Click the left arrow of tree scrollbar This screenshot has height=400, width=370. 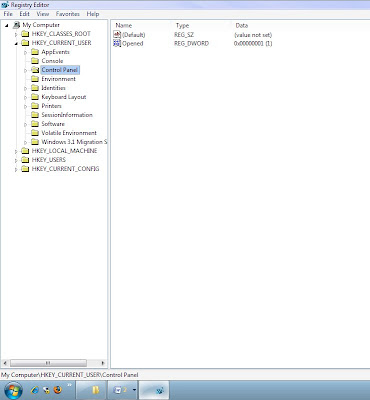(x=5, y=363)
